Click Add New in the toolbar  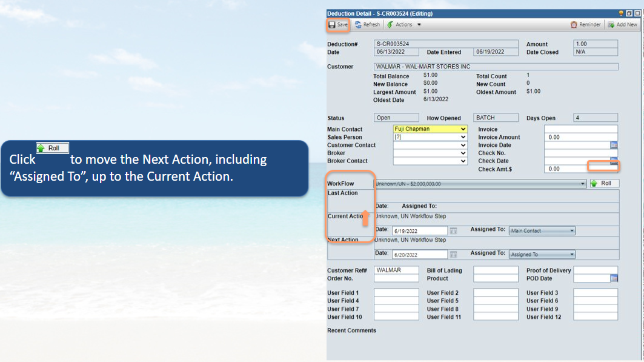click(623, 25)
